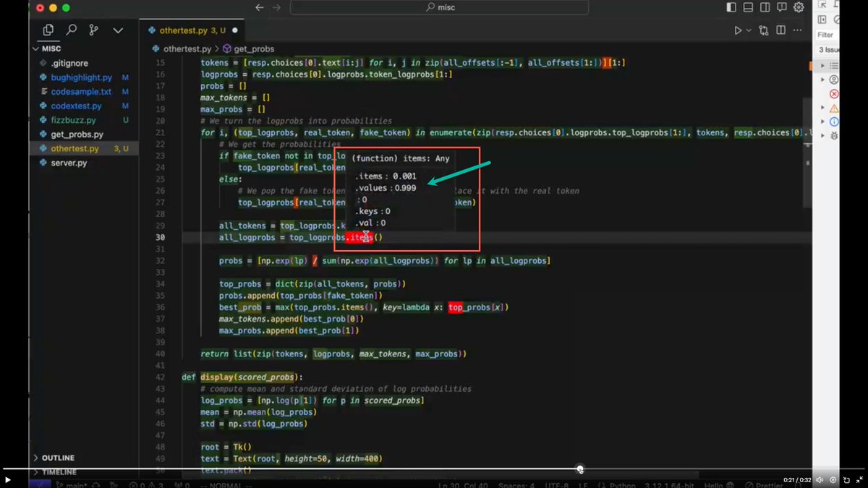Click the misc command center search box
The width and height of the screenshot is (868, 488).
tap(439, 7)
